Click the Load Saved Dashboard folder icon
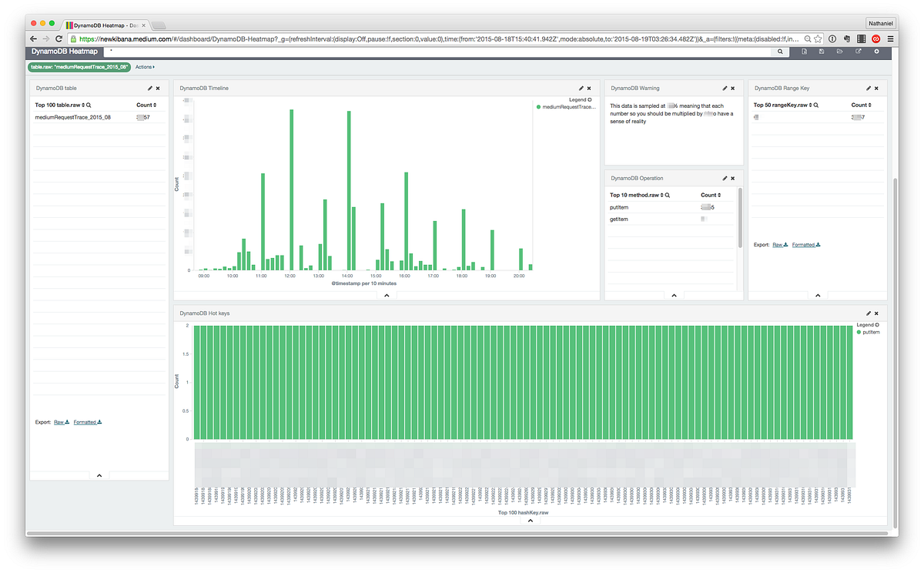The height and width of the screenshot is (573, 924). tap(840, 52)
